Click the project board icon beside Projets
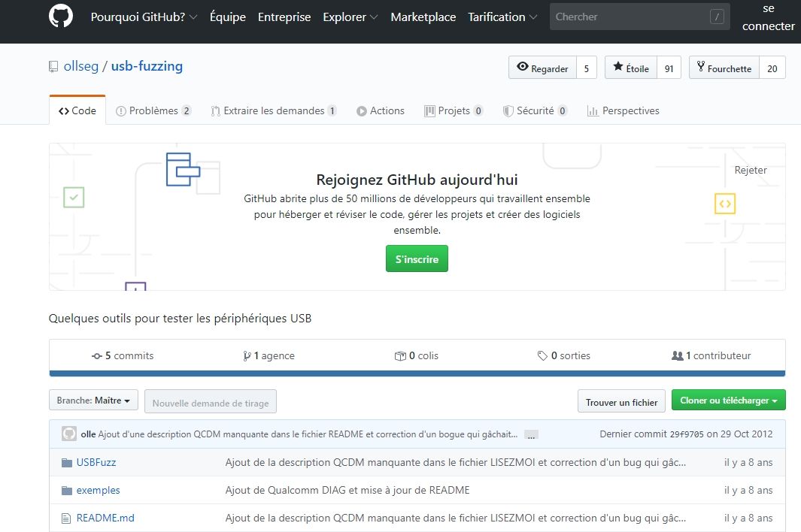The image size is (801, 532). pos(429,110)
